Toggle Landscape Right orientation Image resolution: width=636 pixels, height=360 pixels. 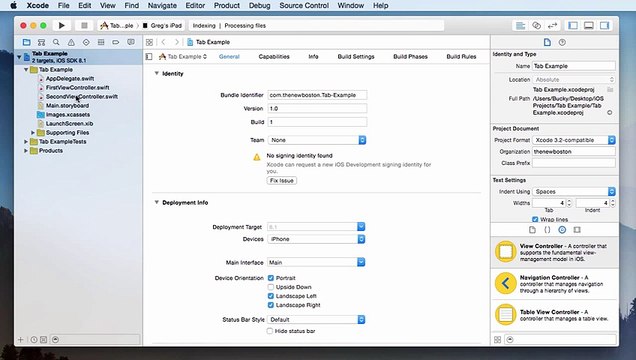point(271,305)
